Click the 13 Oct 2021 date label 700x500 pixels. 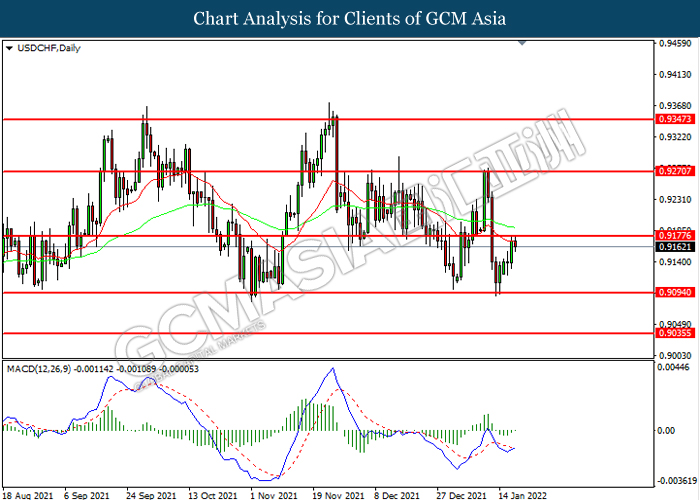[x=212, y=495]
